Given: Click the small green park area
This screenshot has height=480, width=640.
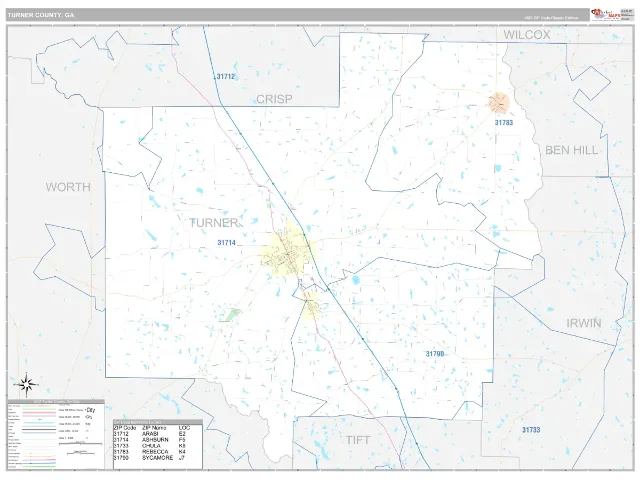Looking at the screenshot, I should 233,314.
